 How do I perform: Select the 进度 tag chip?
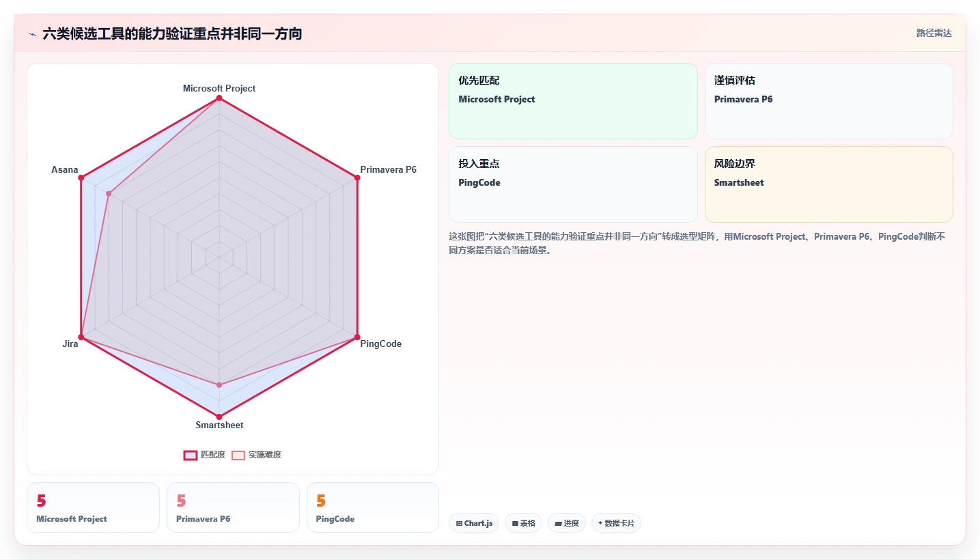point(567,523)
